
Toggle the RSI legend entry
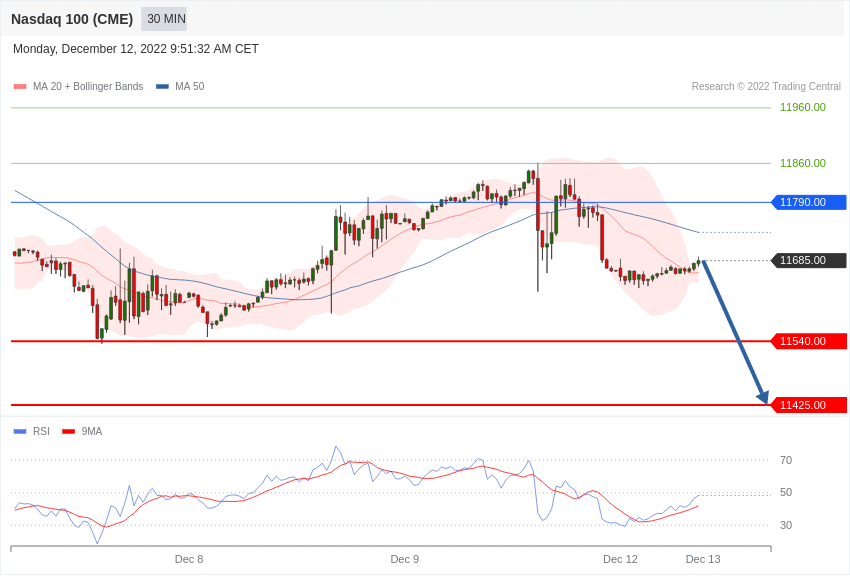tap(41, 432)
